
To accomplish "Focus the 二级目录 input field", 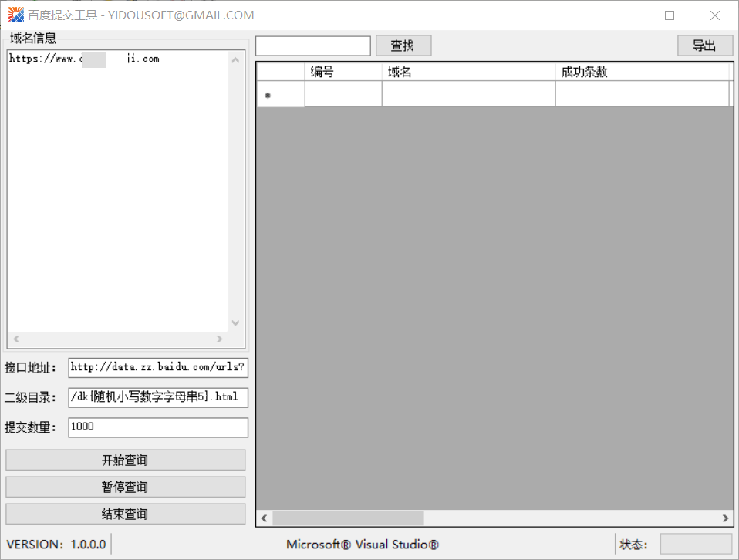I will (158, 397).
